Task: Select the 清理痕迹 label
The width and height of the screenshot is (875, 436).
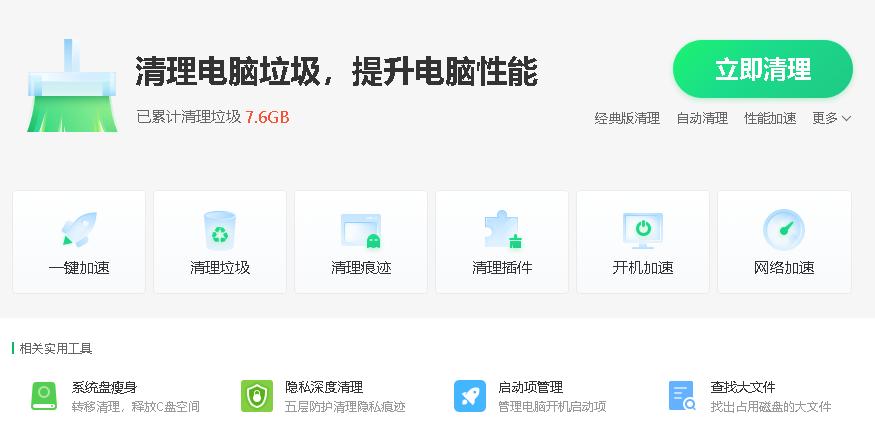Action: click(x=361, y=268)
